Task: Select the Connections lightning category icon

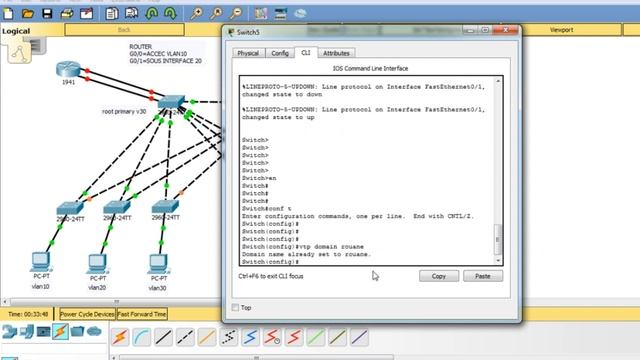Action: coord(60,331)
